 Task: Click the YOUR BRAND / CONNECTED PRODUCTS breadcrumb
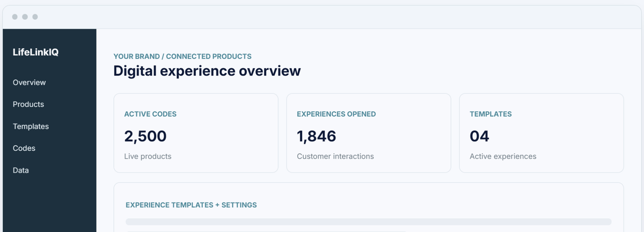click(x=182, y=56)
